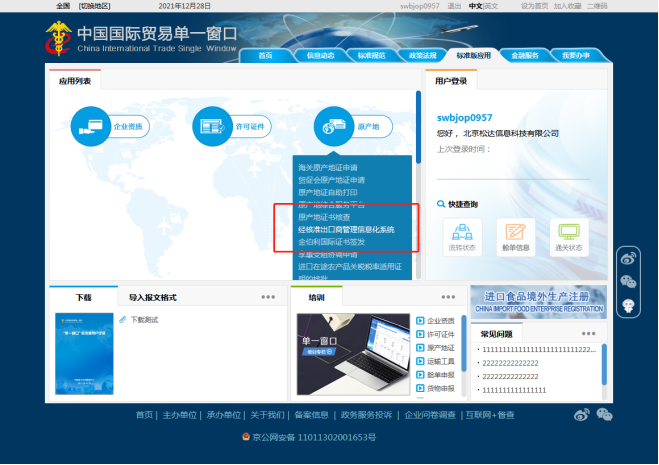Click the play icon beside 原产地证 training
The width and height of the screenshot is (659, 465).
pos(420,348)
